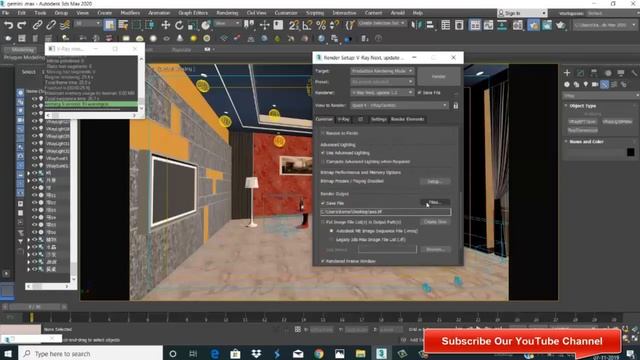Choose the Rectangular Selection Region icon
The width and height of the screenshot is (640, 360).
(x=136, y=25)
